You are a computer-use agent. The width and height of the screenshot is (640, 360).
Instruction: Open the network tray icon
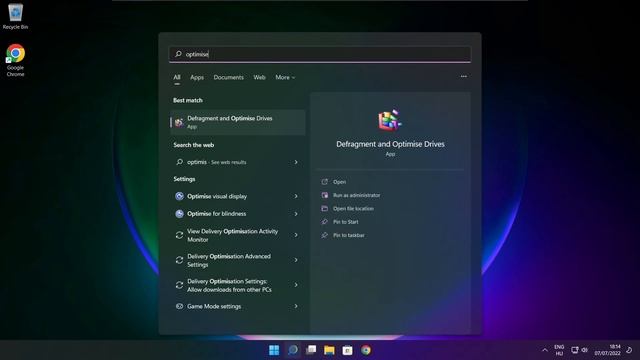[575, 350]
